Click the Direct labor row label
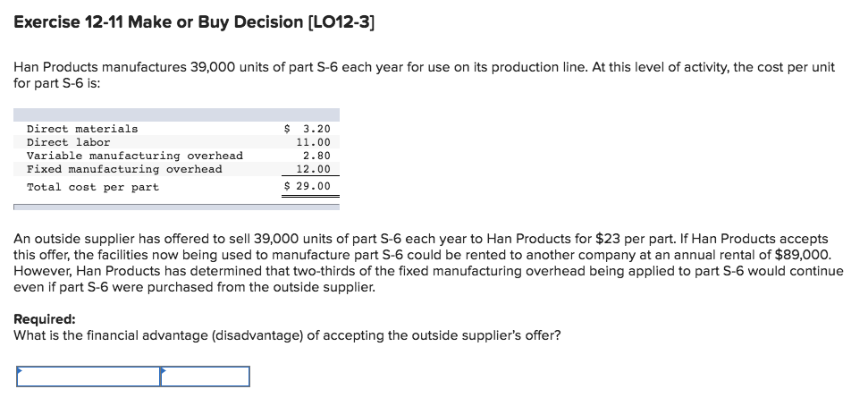Viewport: 868px width, 406px height. click(x=69, y=142)
